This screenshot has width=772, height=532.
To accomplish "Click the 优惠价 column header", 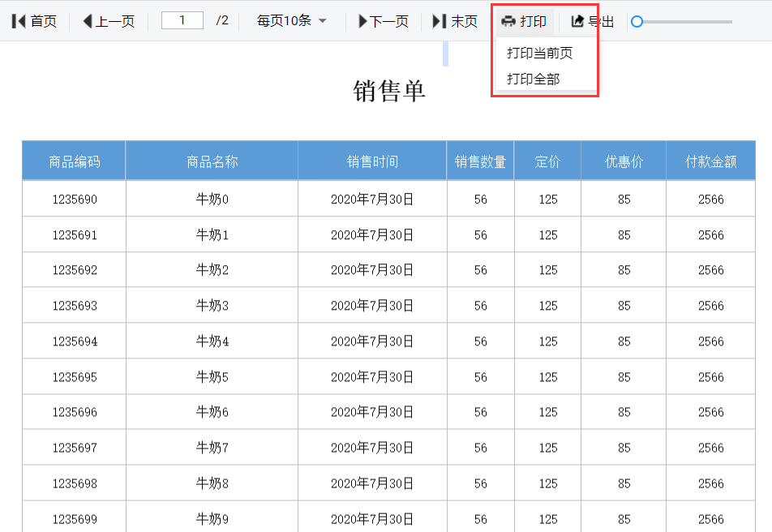I will pos(624,161).
